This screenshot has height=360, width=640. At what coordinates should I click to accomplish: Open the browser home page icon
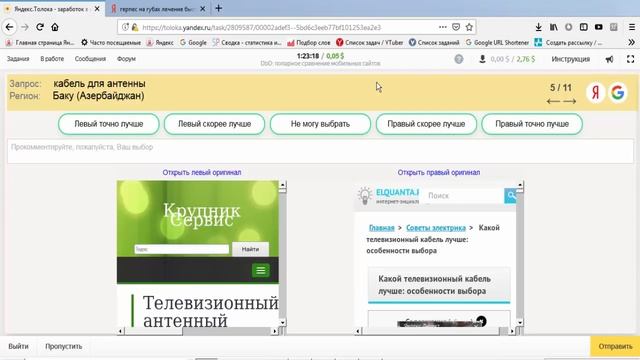click(55, 27)
